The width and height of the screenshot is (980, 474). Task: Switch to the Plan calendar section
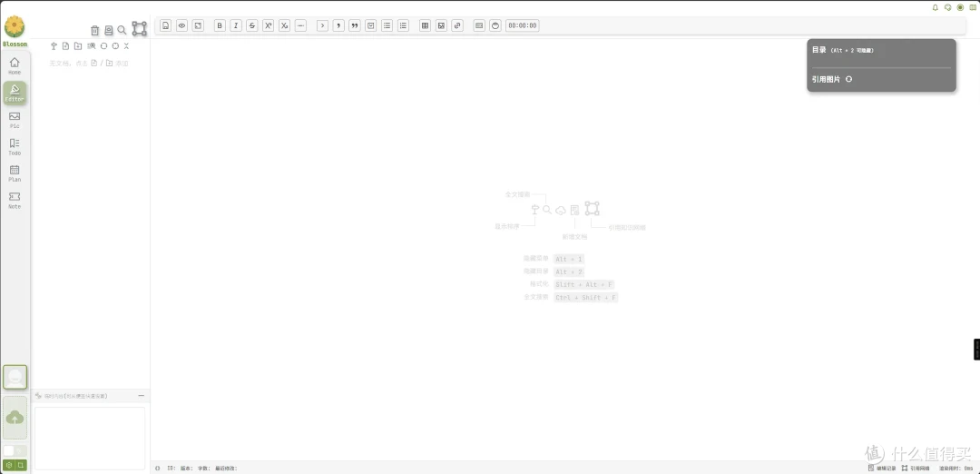pyautogui.click(x=15, y=173)
